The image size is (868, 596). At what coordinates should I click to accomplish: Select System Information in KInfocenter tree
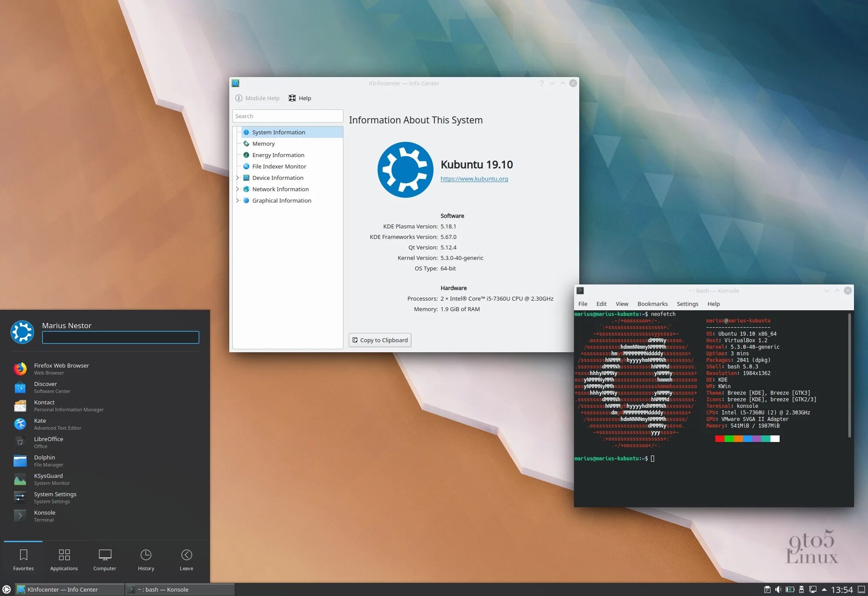click(292, 132)
